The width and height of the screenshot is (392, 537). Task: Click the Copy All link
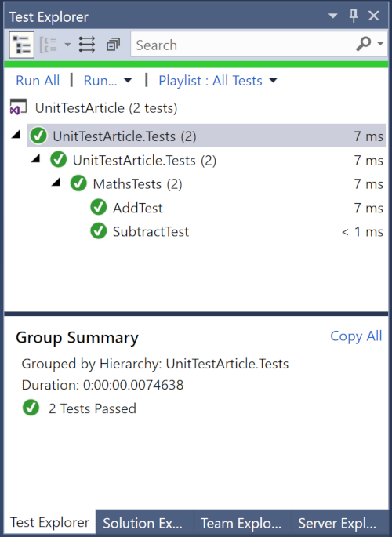pyautogui.click(x=356, y=336)
